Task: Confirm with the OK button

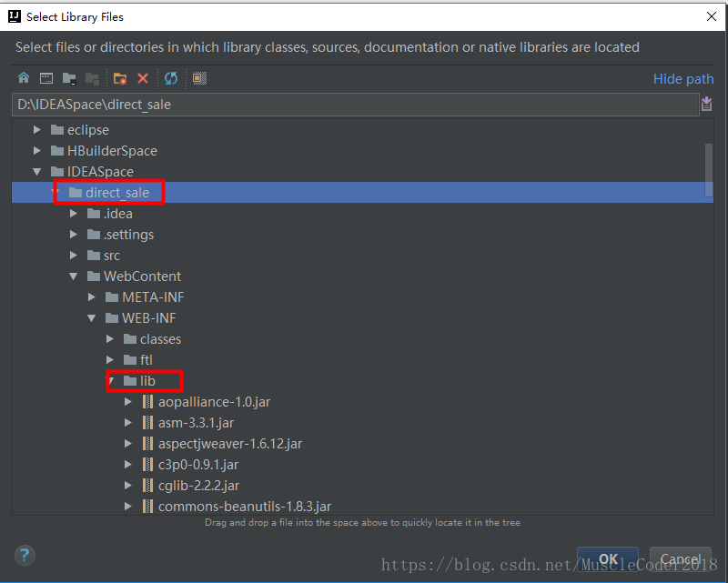Action: tap(608, 558)
